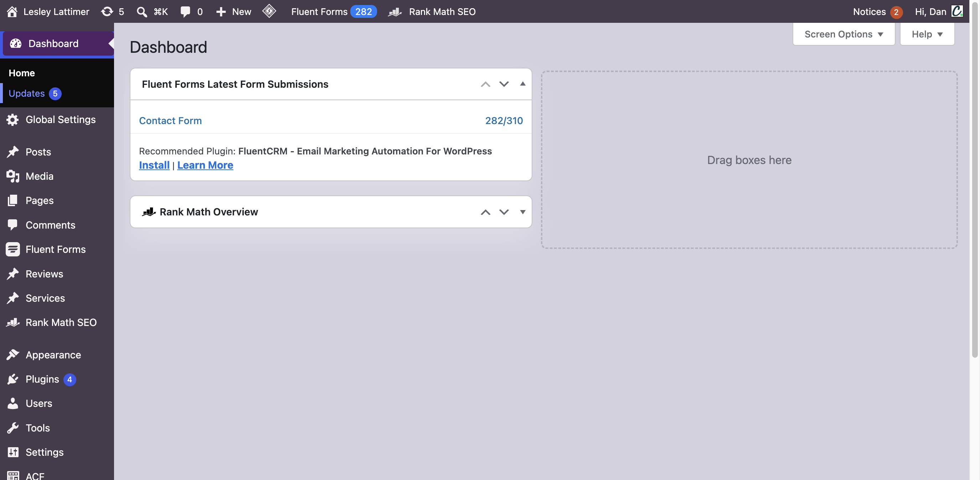Open the Contact Form link
This screenshot has width=980, height=480.
(x=170, y=120)
